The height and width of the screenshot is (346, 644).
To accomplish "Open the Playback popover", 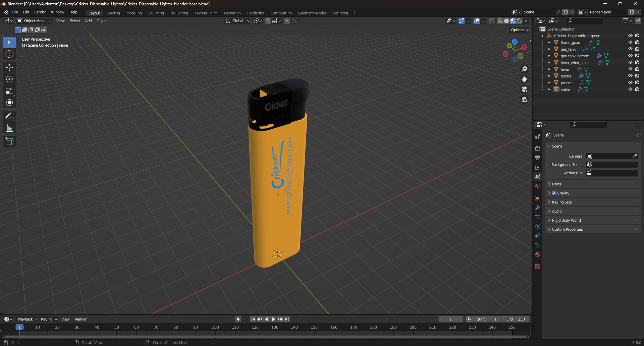I will point(28,319).
